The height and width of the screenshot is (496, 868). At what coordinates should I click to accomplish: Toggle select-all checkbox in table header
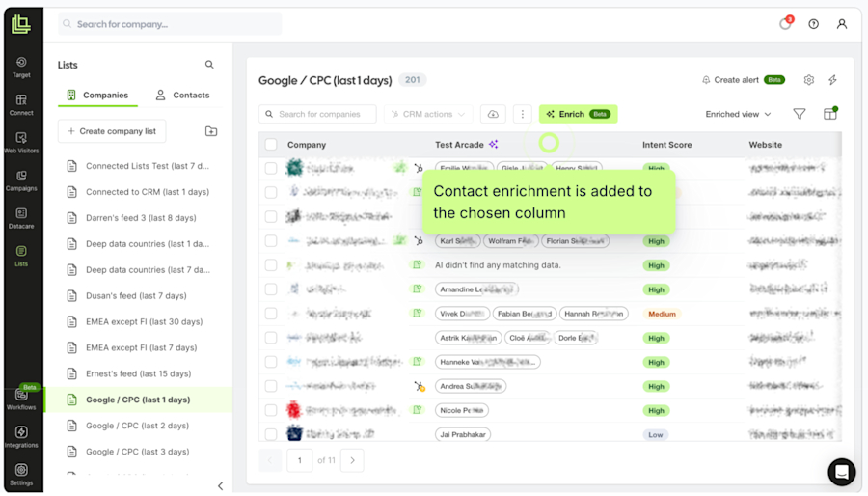tap(271, 145)
